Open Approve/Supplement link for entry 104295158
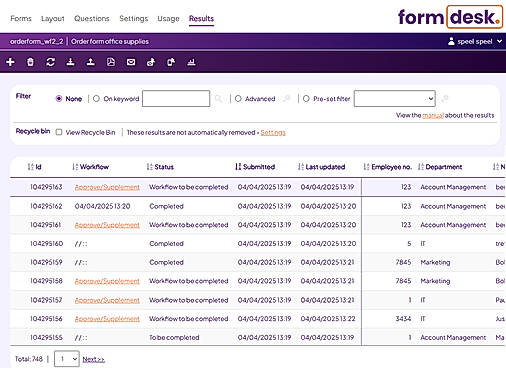The width and height of the screenshot is (506, 368). point(107,281)
